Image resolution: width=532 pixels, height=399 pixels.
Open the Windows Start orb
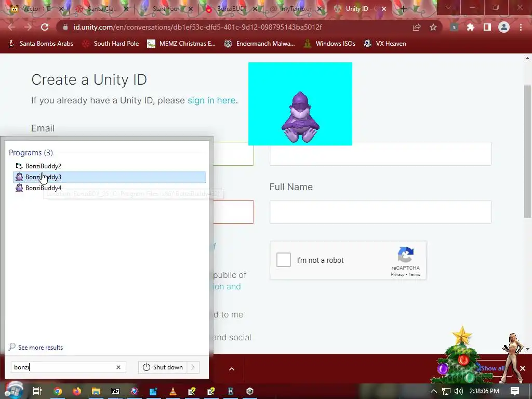tap(14, 390)
